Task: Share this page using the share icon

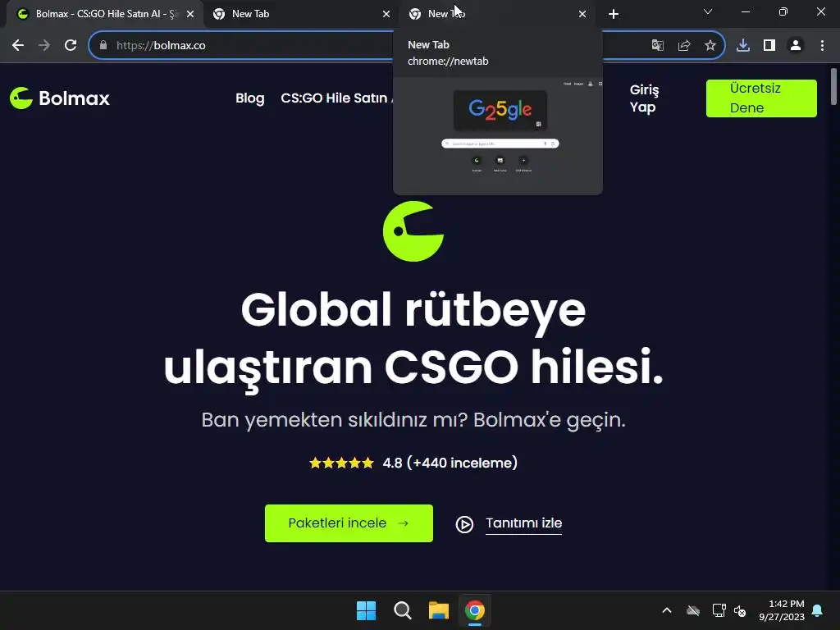Action: tap(683, 46)
